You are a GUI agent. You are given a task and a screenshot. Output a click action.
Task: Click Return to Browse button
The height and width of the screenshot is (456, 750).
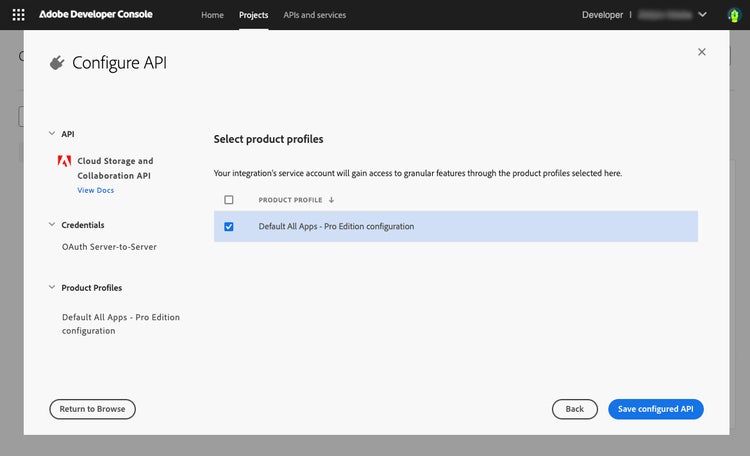point(92,409)
